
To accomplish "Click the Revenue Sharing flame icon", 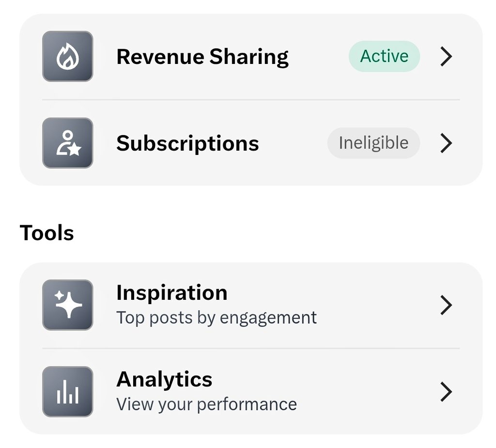I will pyautogui.click(x=67, y=56).
